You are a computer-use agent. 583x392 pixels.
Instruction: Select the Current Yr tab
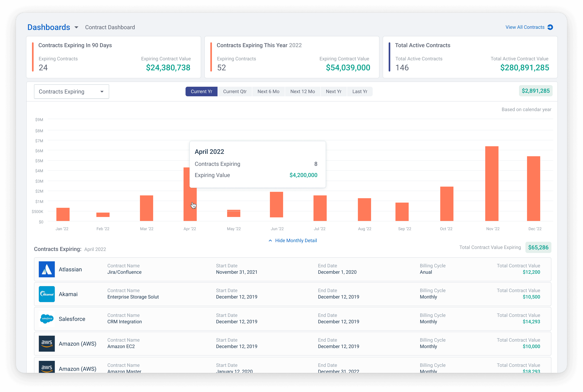(201, 92)
